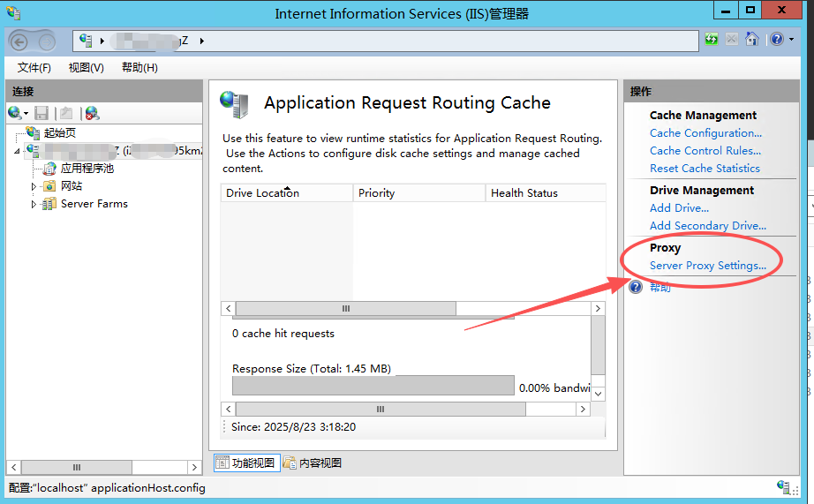Expand the 网站 node in tree
Image resolution: width=814 pixels, height=504 pixels.
tap(34, 186)
